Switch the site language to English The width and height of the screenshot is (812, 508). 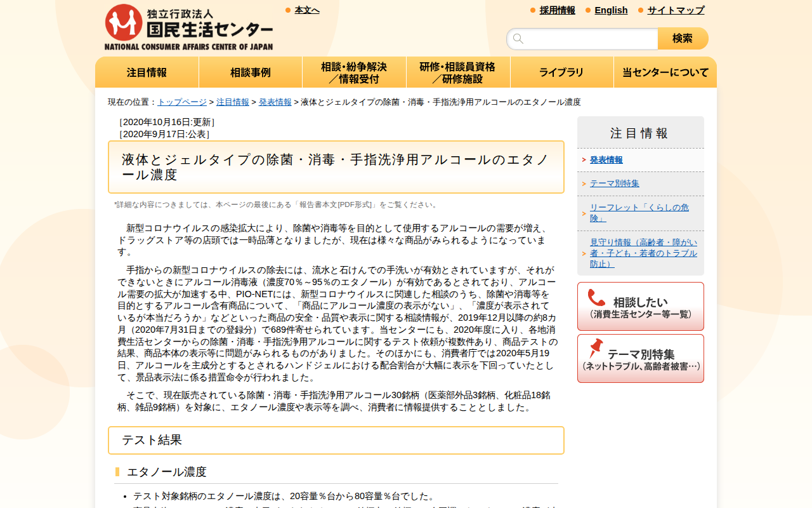tap(611, 10)
